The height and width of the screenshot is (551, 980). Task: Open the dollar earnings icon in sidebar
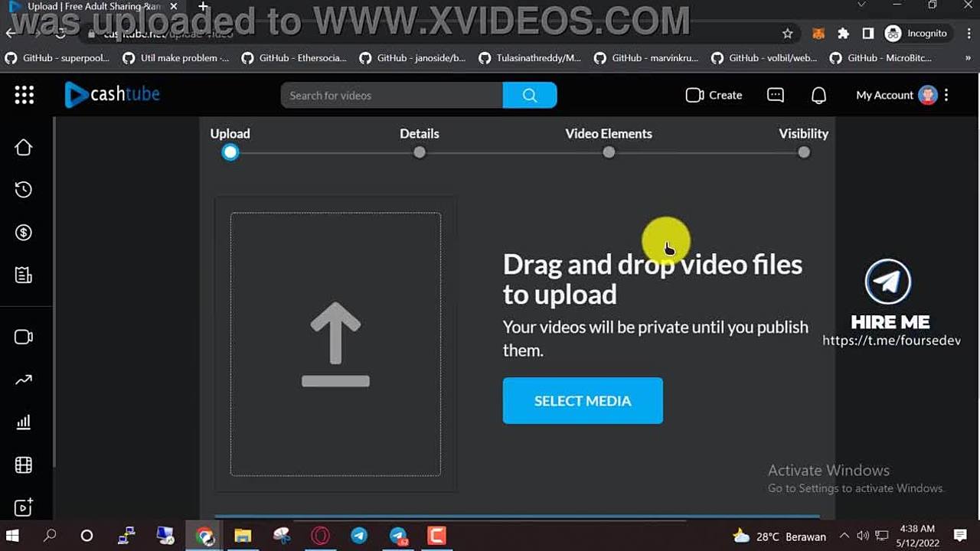coord(24,233)
